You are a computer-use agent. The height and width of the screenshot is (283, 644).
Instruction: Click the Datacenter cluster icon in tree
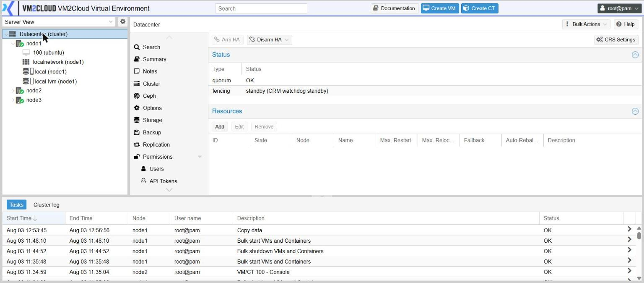[x=13, y=34]
